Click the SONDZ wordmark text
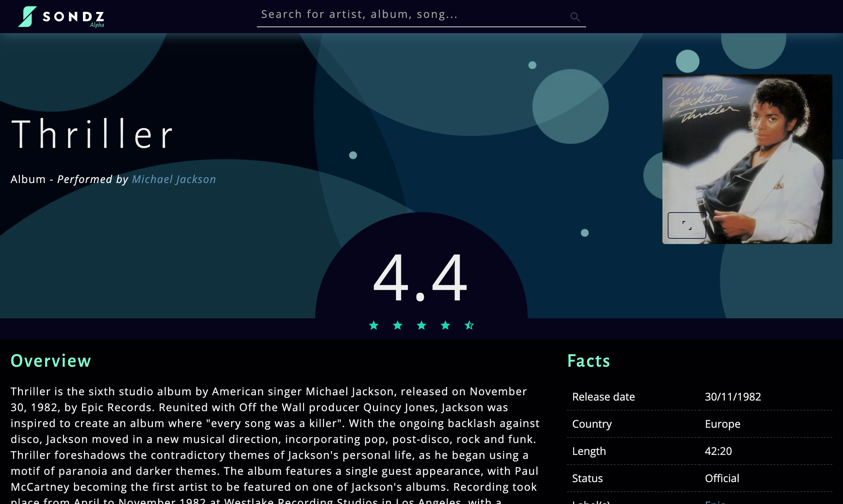The image size is (843, 504). (73, 17)
